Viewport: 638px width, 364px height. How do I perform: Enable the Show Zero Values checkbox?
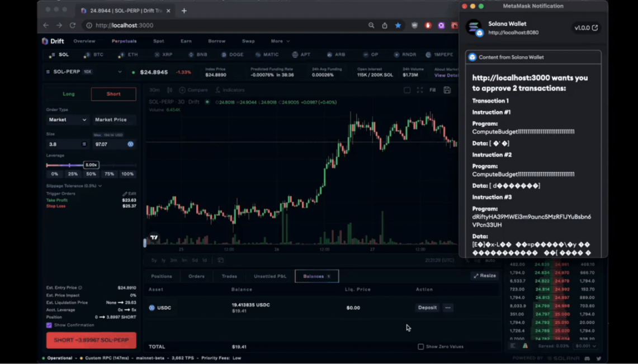click(421, 347)
